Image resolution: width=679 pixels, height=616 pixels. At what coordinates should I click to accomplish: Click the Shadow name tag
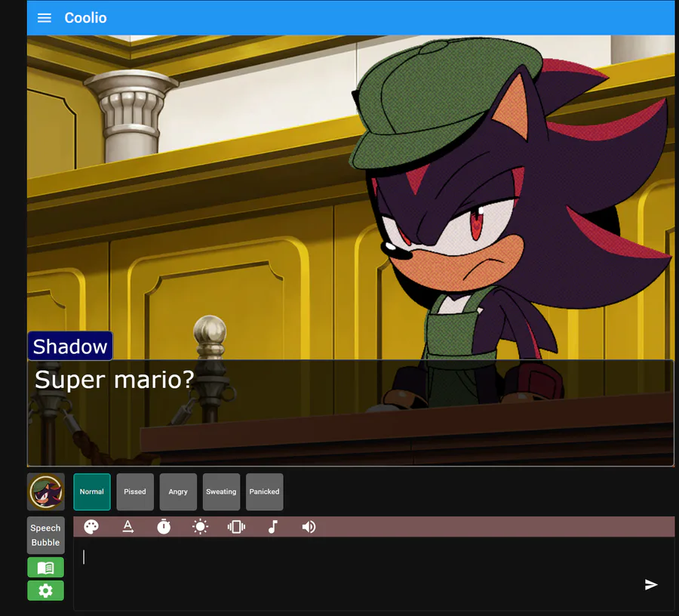pyautogui.click(x=70, y=346)
